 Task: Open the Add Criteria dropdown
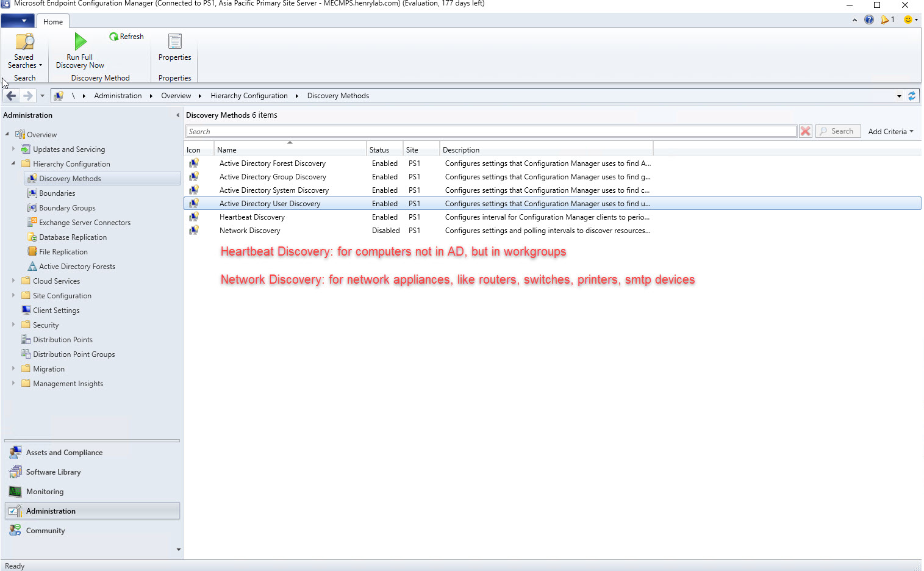tap(890, 131)
